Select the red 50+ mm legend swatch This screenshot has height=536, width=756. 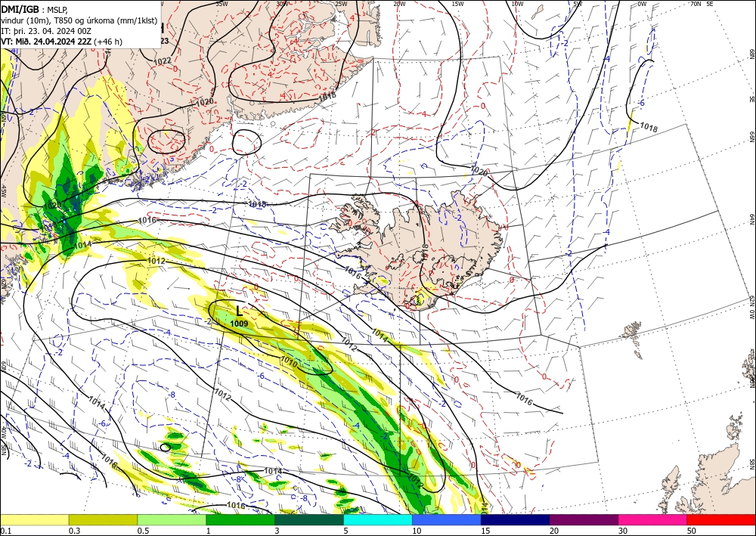[x=721, y=519]
